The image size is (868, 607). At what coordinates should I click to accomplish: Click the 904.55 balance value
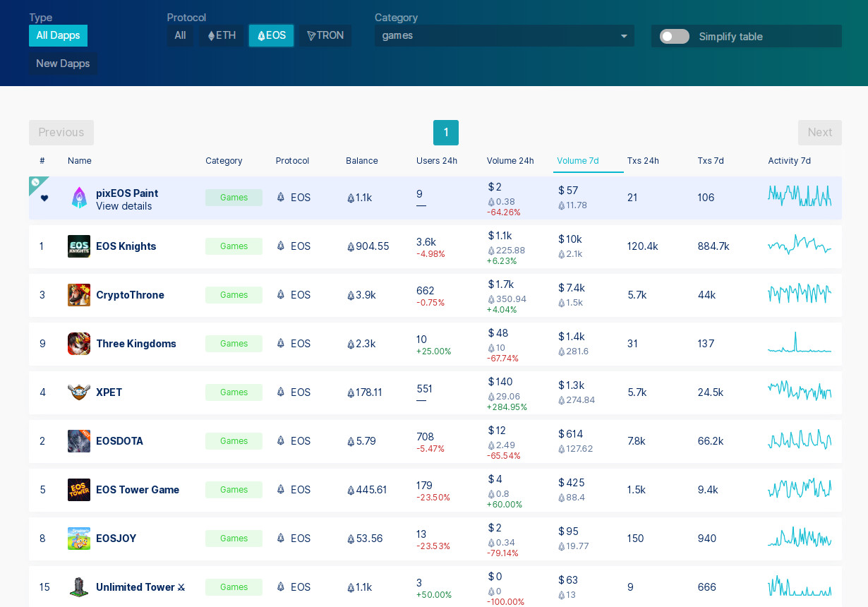click(368, 246)
